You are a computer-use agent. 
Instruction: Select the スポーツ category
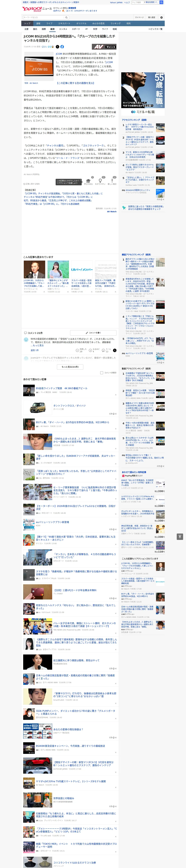click(x=76, y=29)
